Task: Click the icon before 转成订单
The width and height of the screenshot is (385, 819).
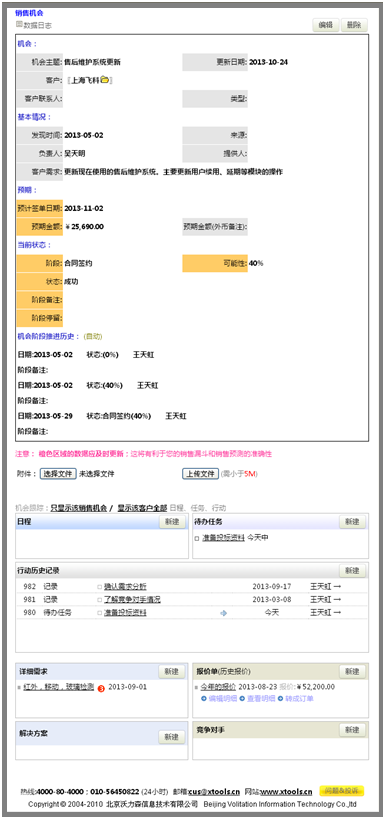Action: [x=281, y=699]
